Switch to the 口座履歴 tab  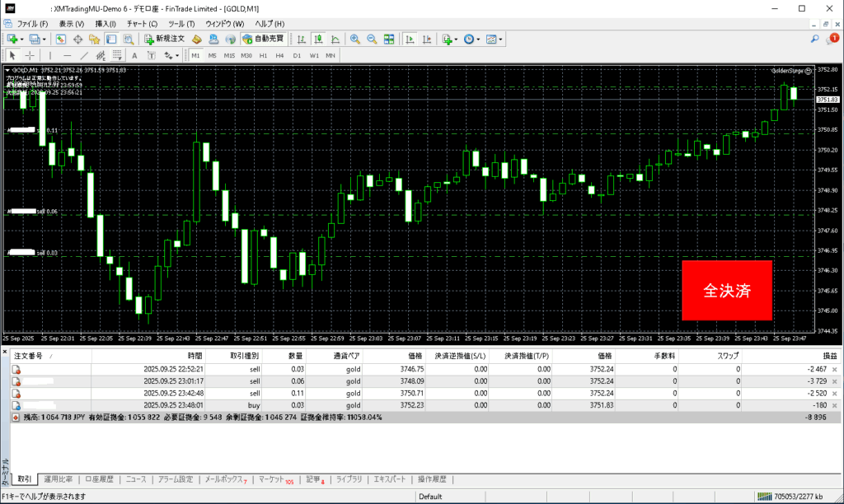tap(99, 478)
